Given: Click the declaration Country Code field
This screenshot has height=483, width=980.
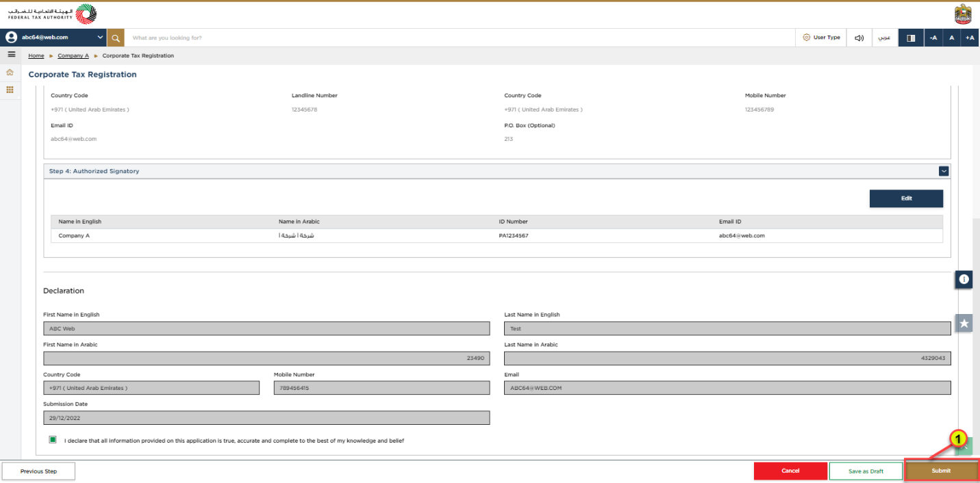Looking at the screenshot, I should click(x=151, y=388).
